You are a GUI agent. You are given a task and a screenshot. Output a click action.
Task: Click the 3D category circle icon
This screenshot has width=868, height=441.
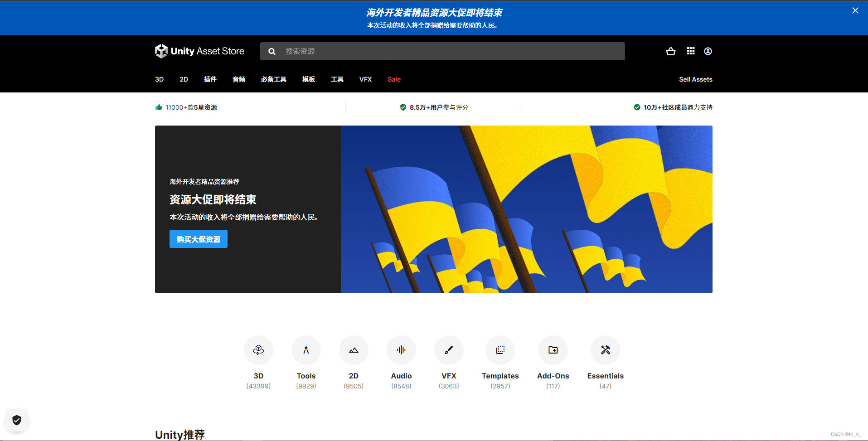258,350
